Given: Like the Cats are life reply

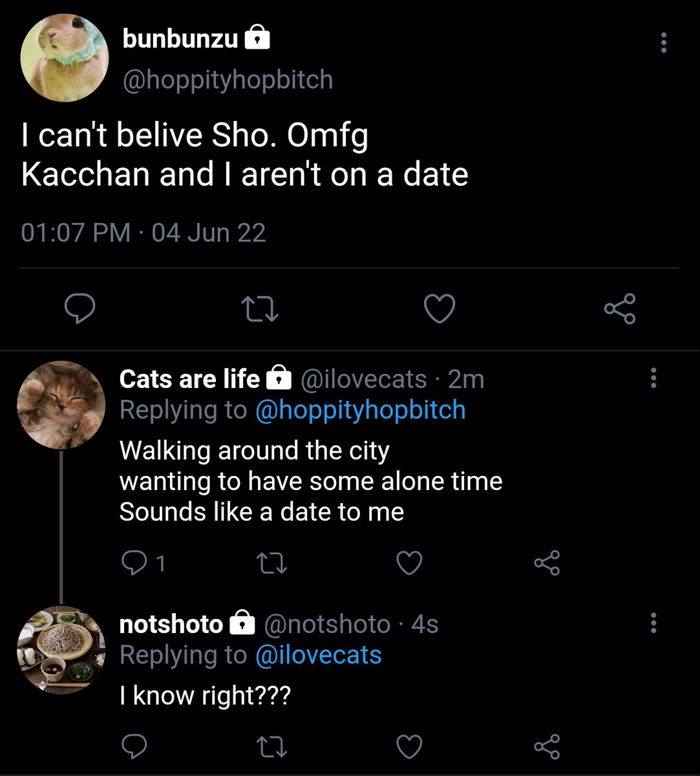Looking at the screenshot, I should (x=409, y=564).
